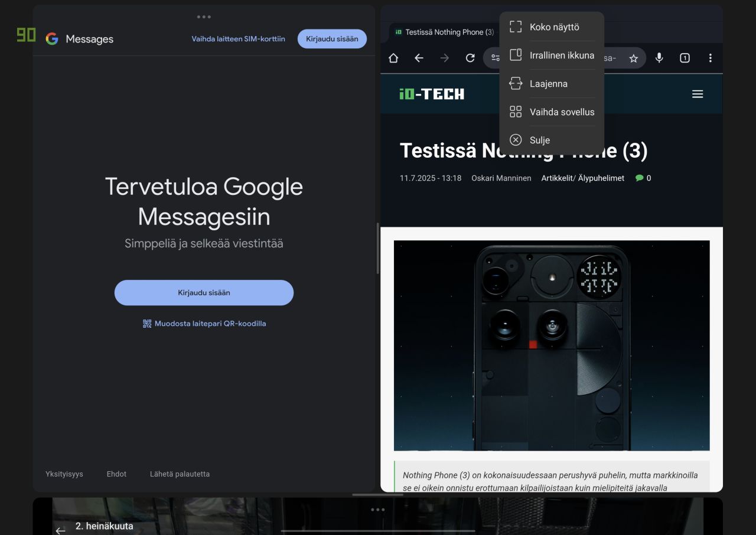Image resolution: width=756 pixels, height=535 pixels.
Task: Open Älypuhelimet category link
Action: click(x=601, y=178)
